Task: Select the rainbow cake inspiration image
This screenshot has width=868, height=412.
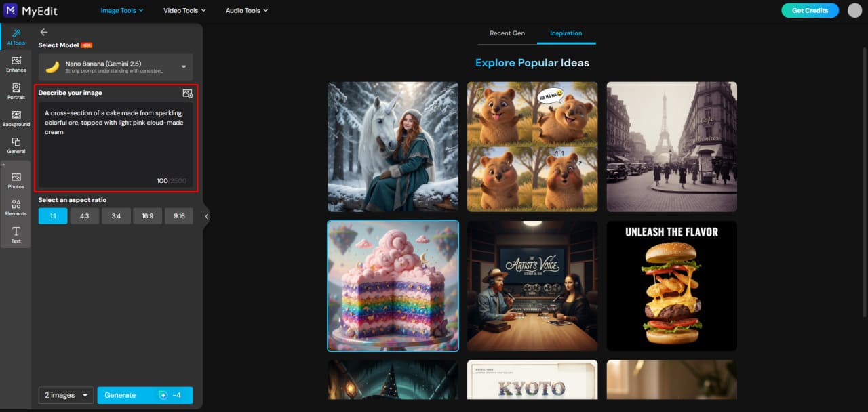Action: pos(393,286)
